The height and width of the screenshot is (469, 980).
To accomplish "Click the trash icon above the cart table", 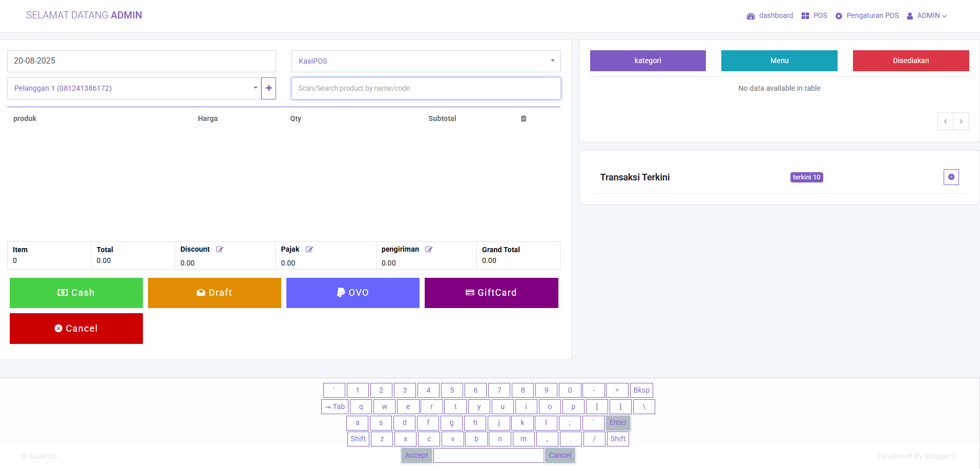I will click(524, 118).
